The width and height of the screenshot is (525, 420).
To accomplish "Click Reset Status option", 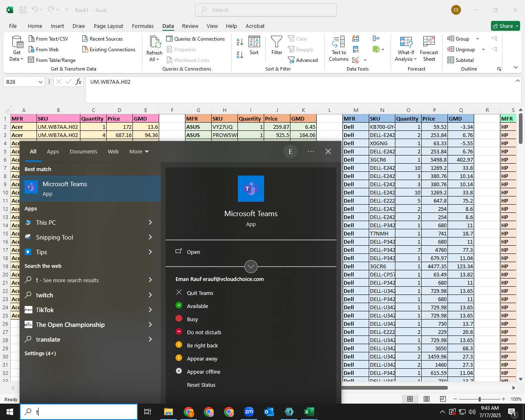I will pos(201,385).
